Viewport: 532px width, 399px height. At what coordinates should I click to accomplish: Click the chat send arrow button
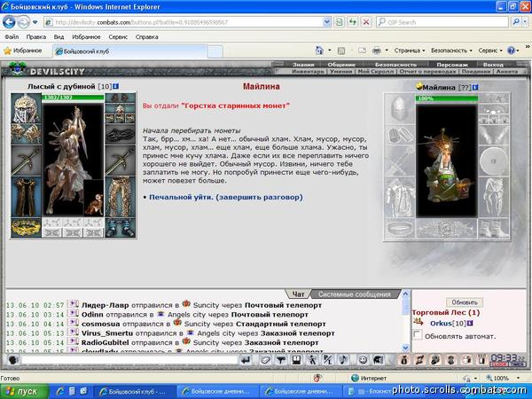246,360
